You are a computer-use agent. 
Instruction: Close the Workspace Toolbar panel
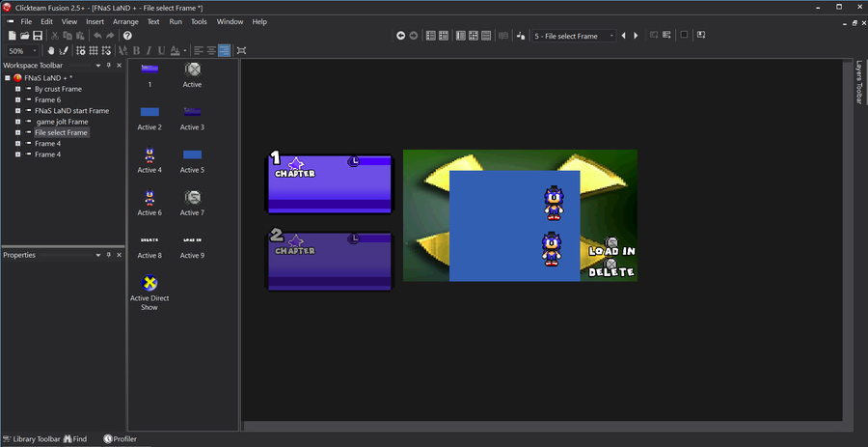119,66
